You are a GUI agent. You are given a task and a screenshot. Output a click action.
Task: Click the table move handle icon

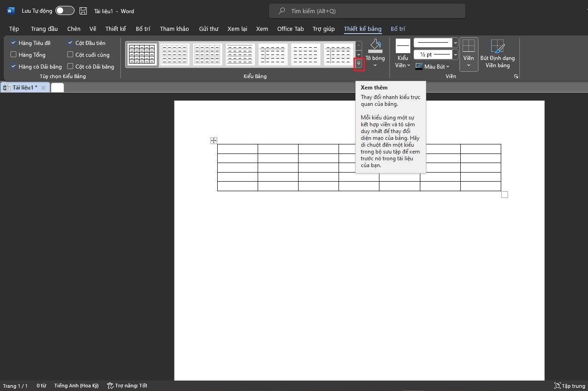[x=214, y=140]
